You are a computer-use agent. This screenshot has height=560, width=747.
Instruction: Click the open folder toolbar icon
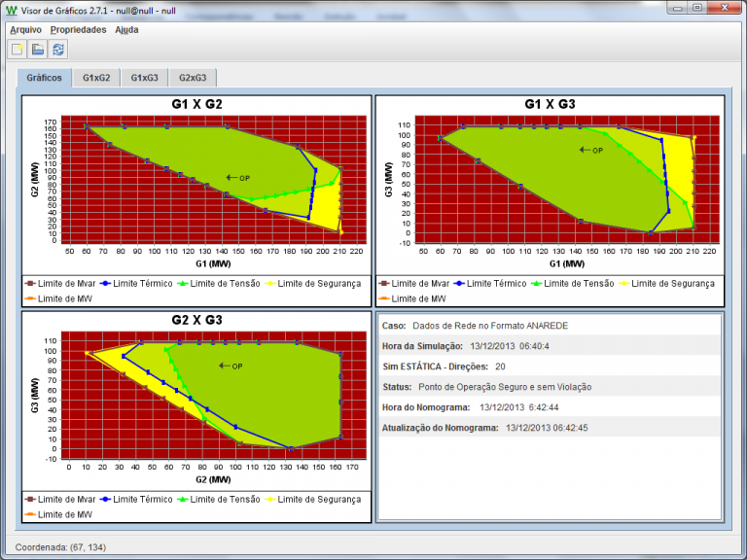coord(38,50)
